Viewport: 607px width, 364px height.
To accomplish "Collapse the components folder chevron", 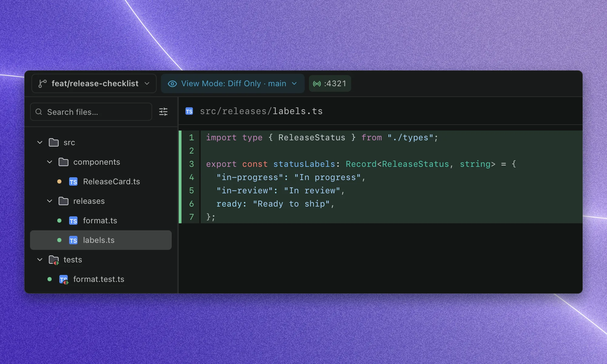I will (x=49, y=162).
